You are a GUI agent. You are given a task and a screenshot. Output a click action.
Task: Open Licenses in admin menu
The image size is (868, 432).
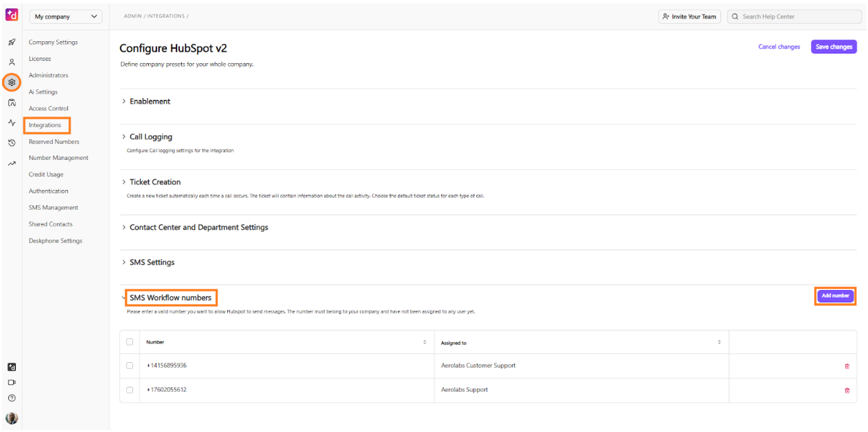(40, 59)
